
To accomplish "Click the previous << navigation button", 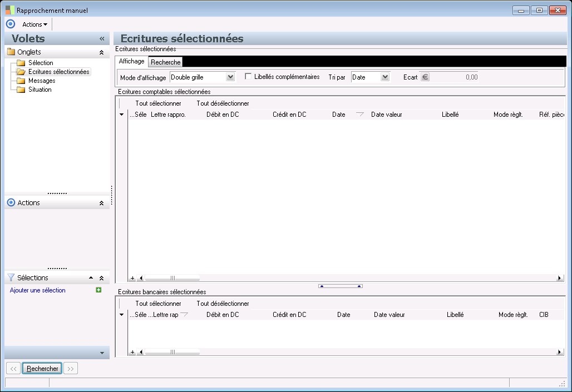I will (x=13, y=369).
